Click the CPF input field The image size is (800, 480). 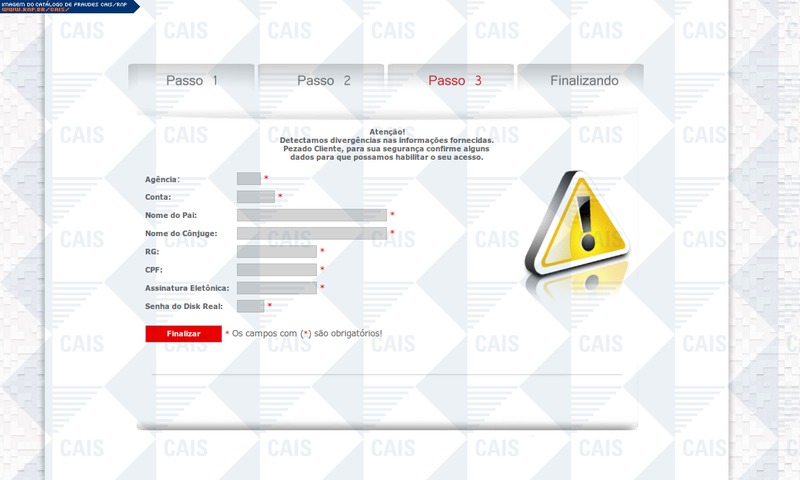pyautogui.click(x=277, y=270)
